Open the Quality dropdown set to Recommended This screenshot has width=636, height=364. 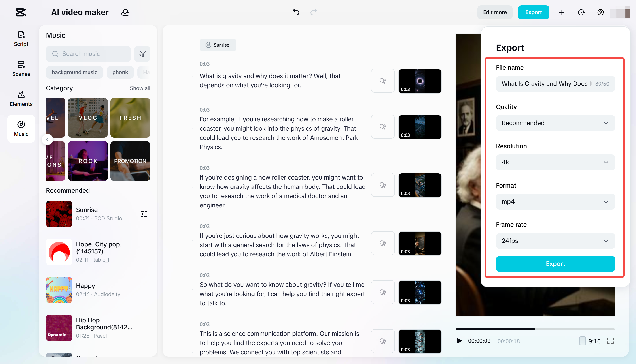[x=555, y=123]
